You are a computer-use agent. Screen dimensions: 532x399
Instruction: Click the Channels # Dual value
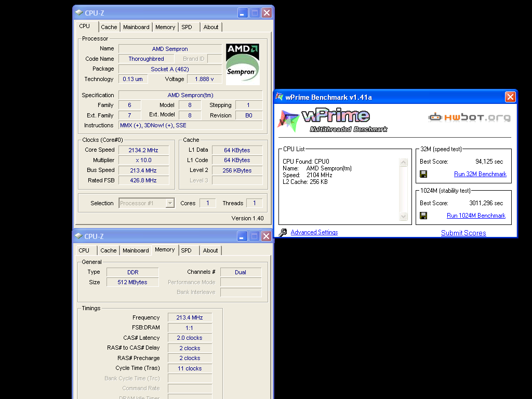click(241, 272)
